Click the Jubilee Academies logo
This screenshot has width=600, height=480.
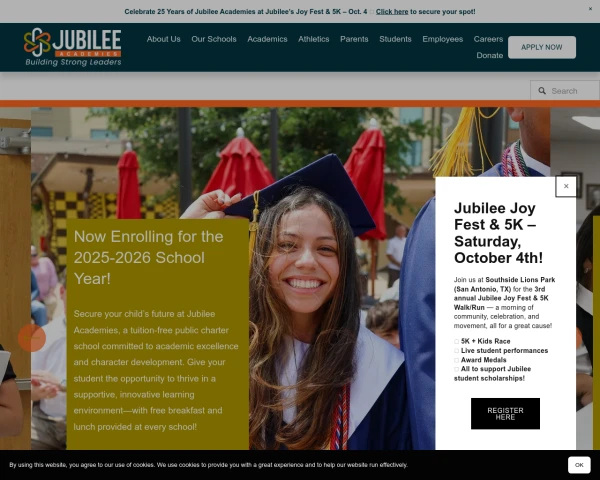click(x=72, y=47)
